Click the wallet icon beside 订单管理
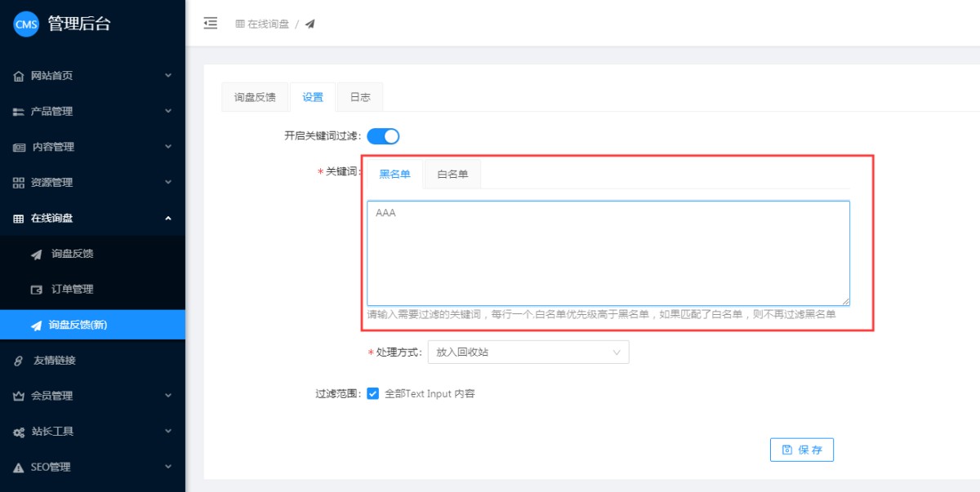 (x=37, y=290)
